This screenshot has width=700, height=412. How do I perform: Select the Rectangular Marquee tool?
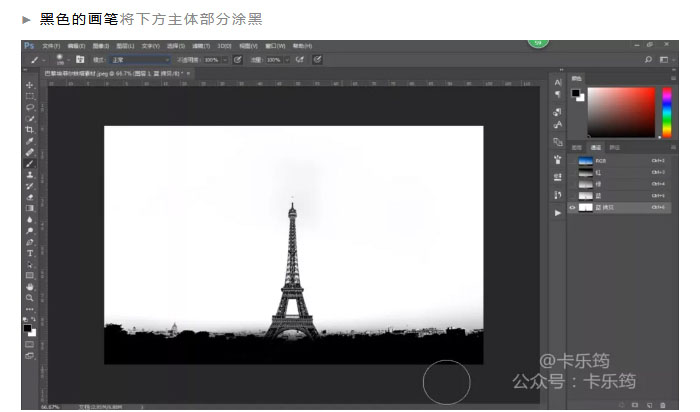tap(29, 96)
